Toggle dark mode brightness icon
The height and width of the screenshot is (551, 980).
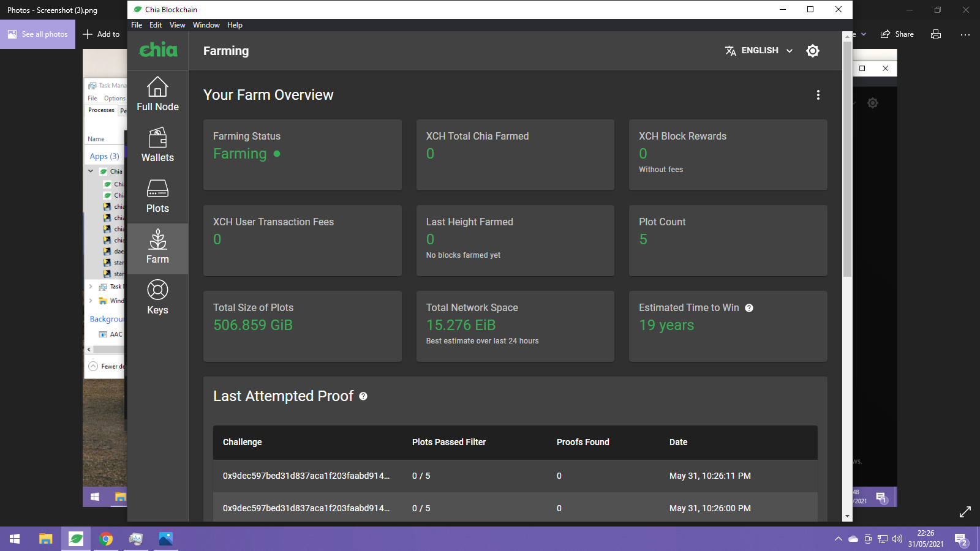(x=813, y=51)
